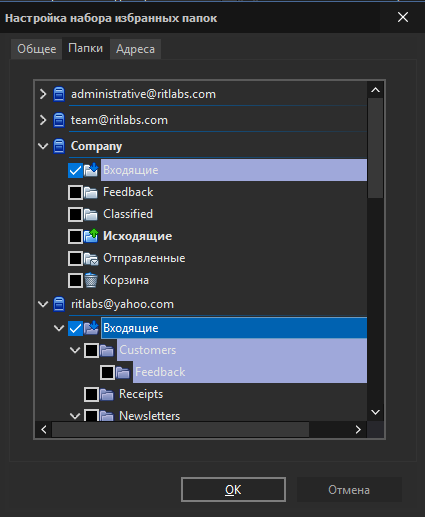Click the Отмена cancel button
The width and height of the screenshot is (425, 517).
pos(349,490)
